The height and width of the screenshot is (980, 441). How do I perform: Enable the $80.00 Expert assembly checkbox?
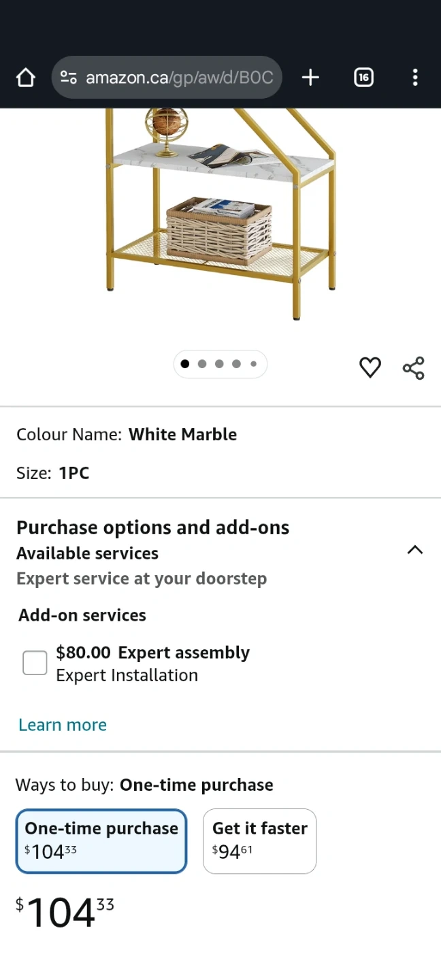(35, 663)
